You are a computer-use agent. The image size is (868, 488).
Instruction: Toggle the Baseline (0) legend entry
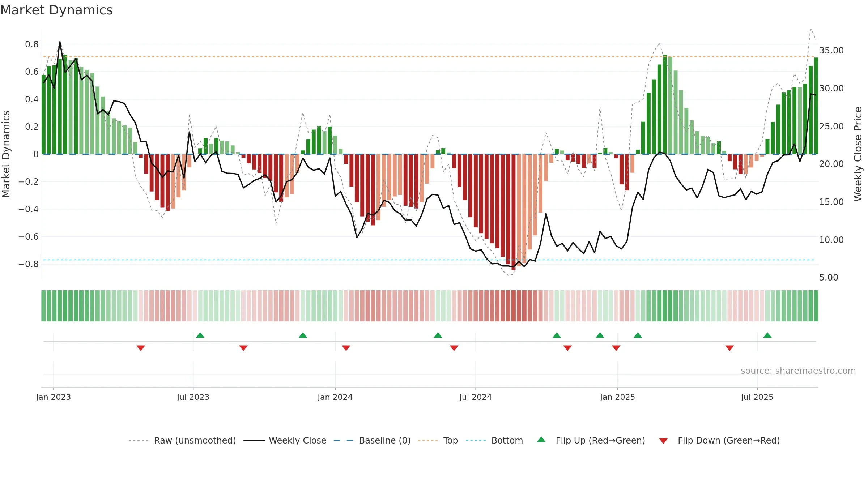(385, 440)
